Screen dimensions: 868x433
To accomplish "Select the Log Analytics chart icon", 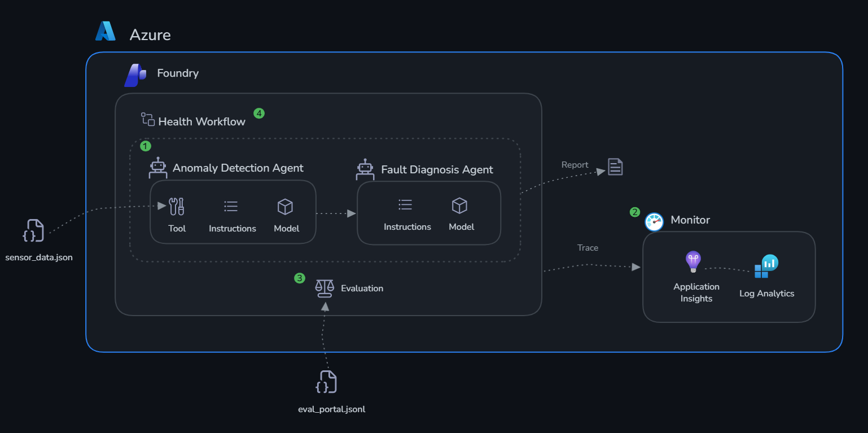I will click(766, 266).
